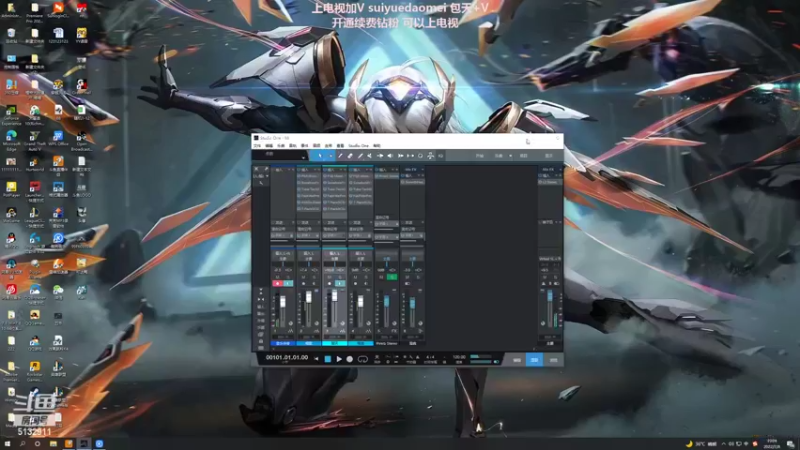Click the 4/4 time signature field
800x450 pixels.
coord(431,357)
